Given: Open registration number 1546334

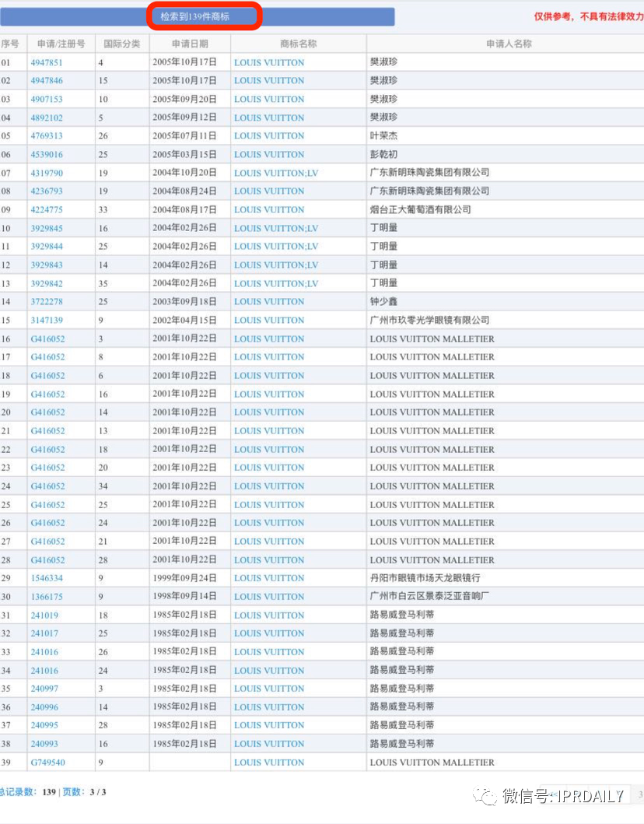Looking at the screenshot, I should pyautogui.click(x=46, y=578).
